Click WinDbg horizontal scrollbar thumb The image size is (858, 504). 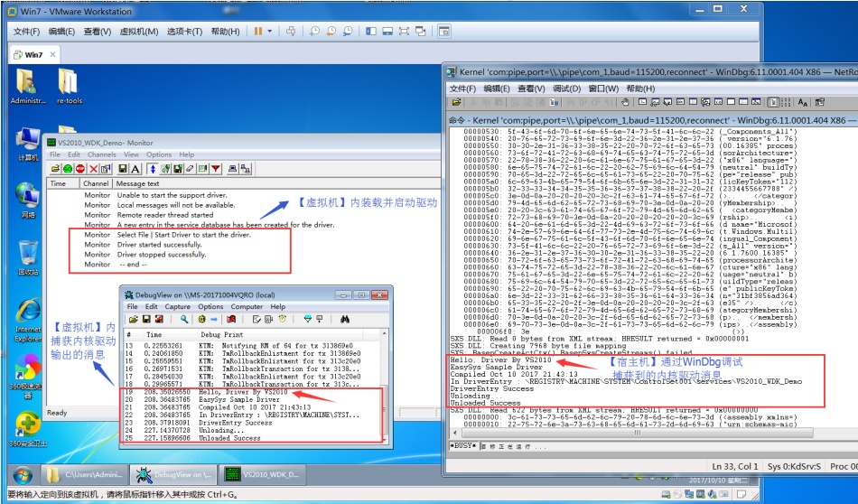637,433
